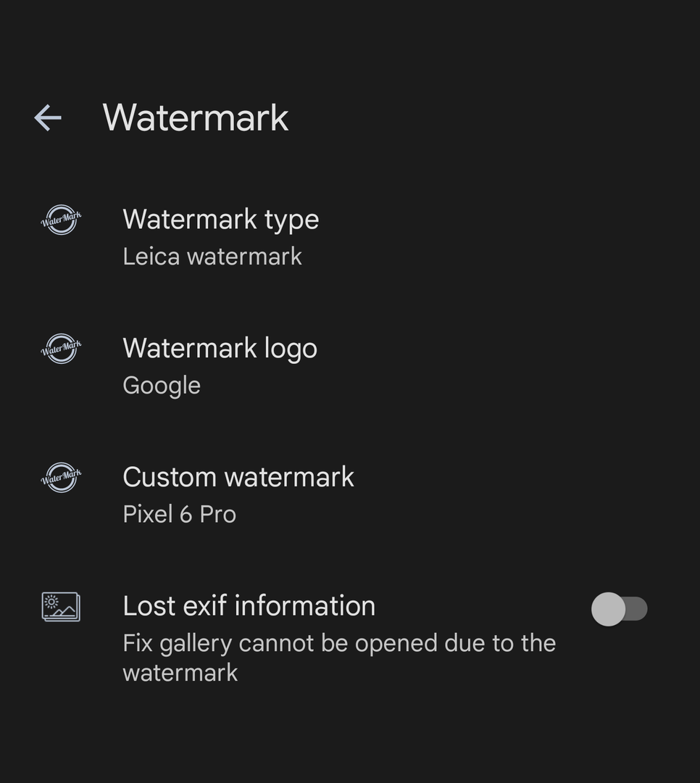Click the word 'type' in Watermark type

point(291,220)
